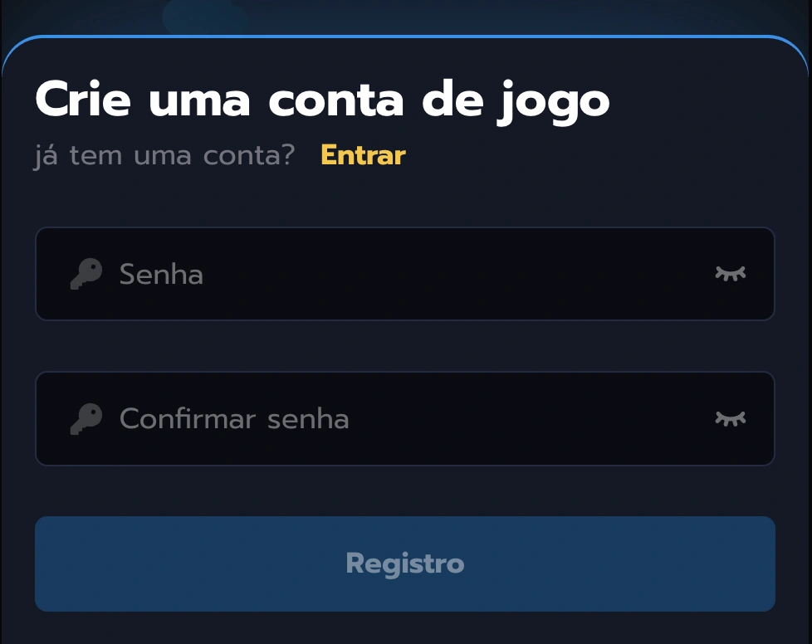Submit the form via Registro

tap(405, 563)
